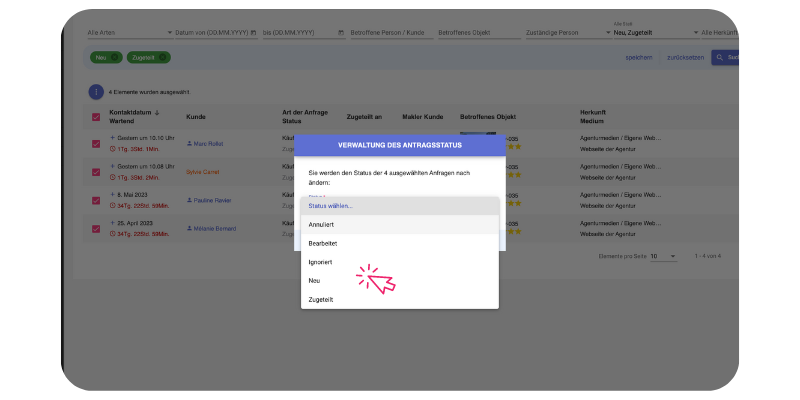Open customer Marc Rollet
800x400 pixels.
[x=208, y=144]
